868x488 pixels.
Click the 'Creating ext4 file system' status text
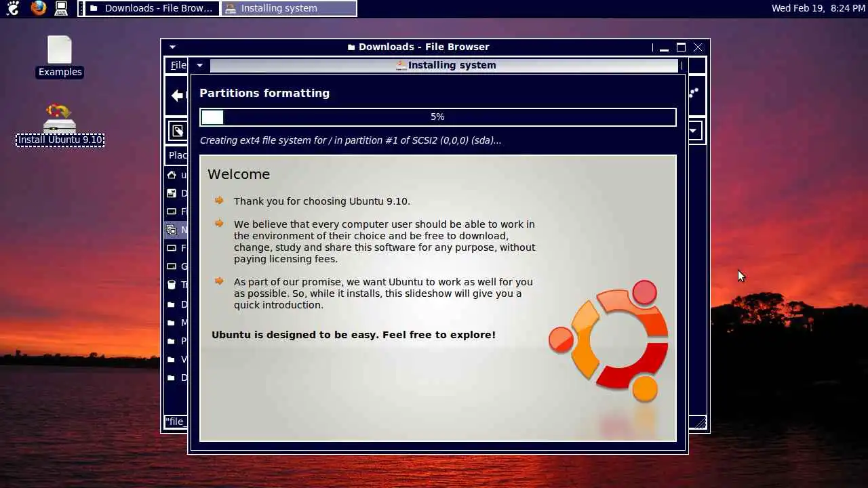(351, 141)
